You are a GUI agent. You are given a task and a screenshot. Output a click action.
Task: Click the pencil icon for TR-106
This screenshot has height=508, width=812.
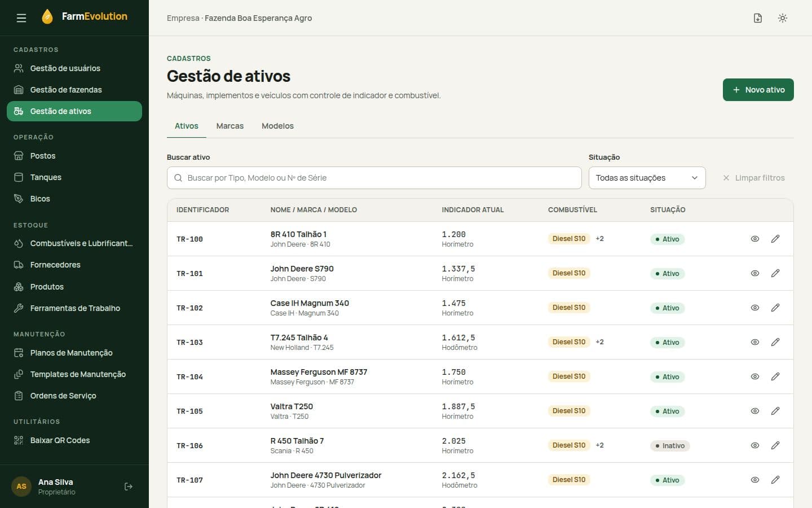click(x=775, y=445)
